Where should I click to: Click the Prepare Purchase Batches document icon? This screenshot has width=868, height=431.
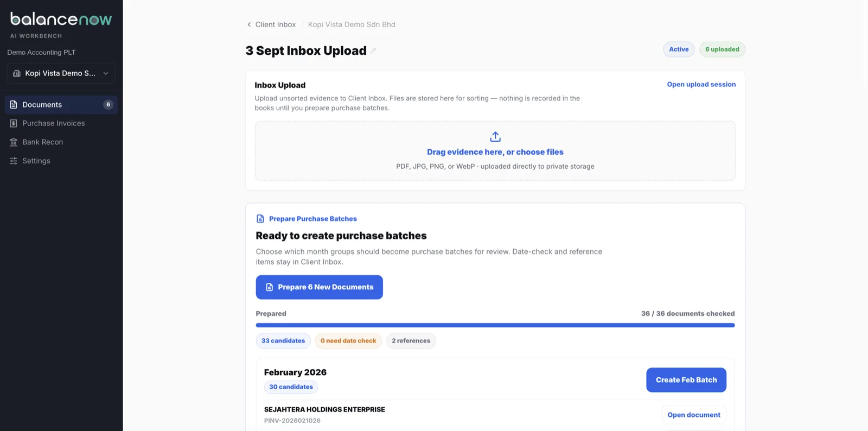[260, 219]
